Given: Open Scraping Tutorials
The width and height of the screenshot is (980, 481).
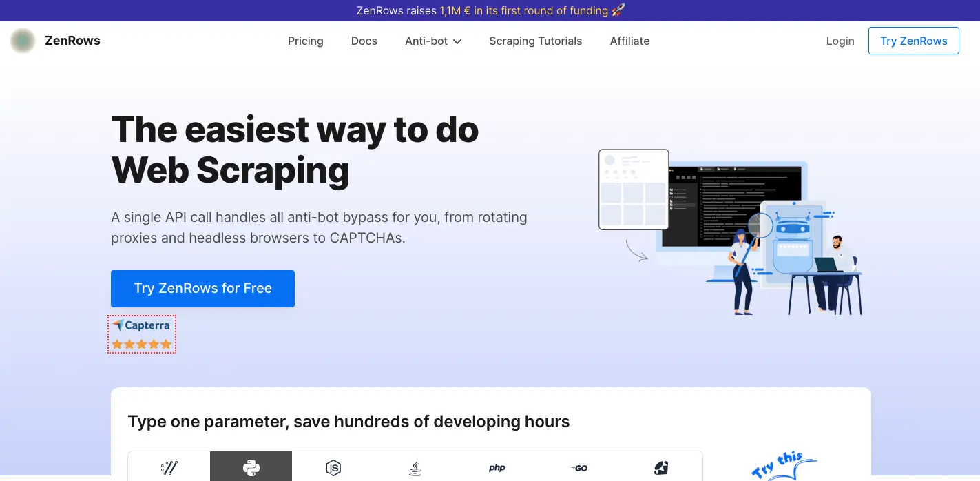Looking at the screenshot, I should (536, 41).
